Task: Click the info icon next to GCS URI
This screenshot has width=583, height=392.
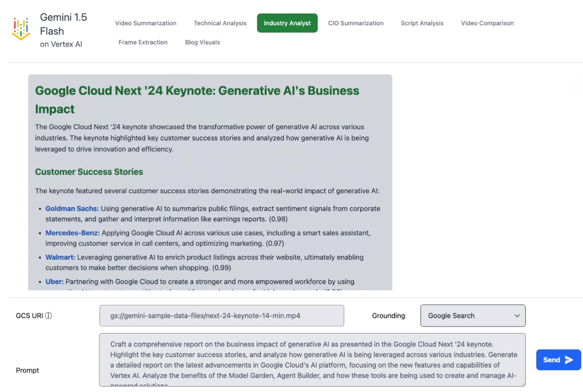Action: pyautogui.click(x=49, y=316)
